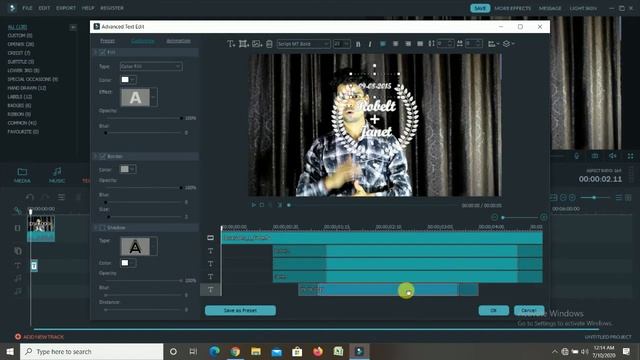
Task: Open the font size dropdown
Action: pos(342,44)
